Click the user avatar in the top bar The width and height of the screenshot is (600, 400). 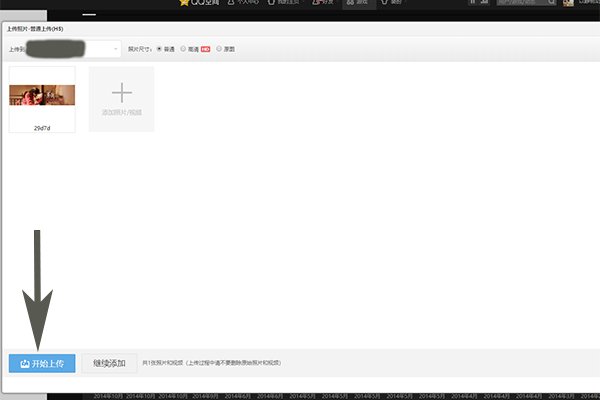tap(568, 3)
